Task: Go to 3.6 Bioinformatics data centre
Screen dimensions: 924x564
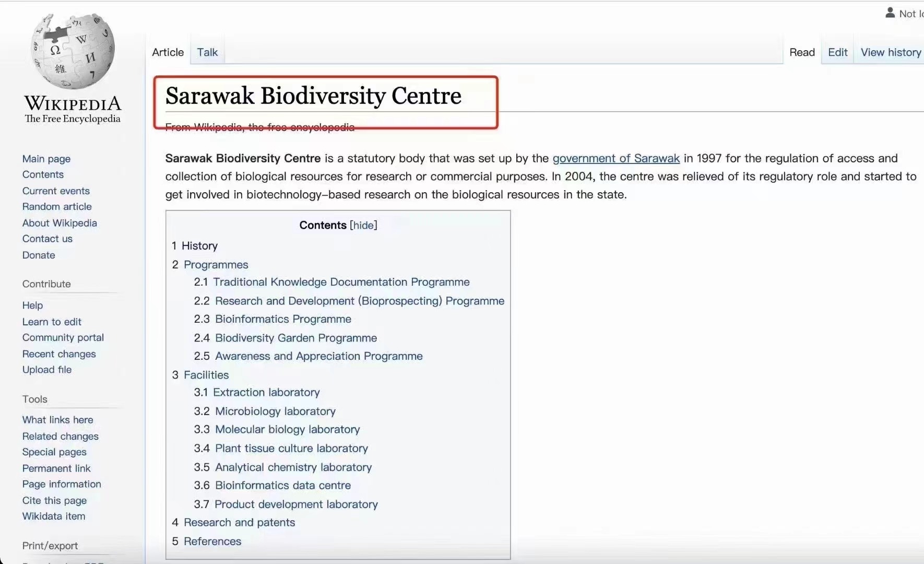Action: [273, 485]
